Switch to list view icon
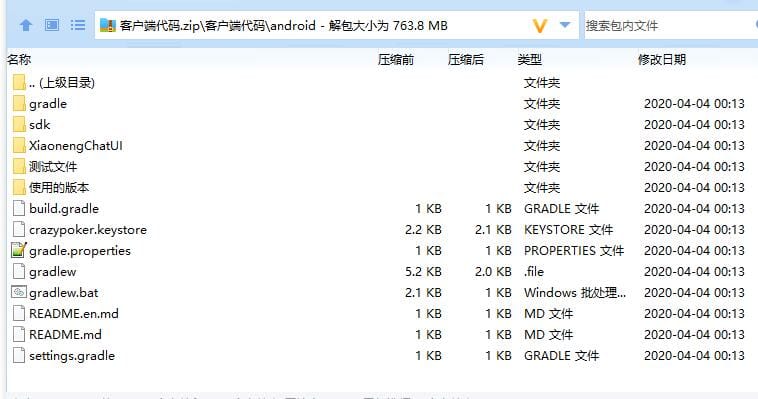758x399 pixels. click(77, 25)
